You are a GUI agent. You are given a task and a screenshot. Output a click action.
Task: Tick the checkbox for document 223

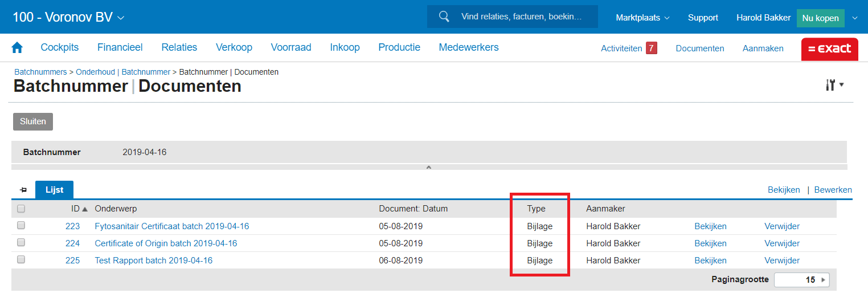point(21,226)
